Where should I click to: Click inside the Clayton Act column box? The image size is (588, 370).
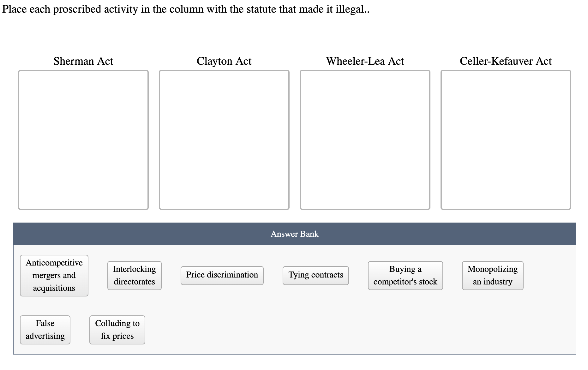click(224, 139)
